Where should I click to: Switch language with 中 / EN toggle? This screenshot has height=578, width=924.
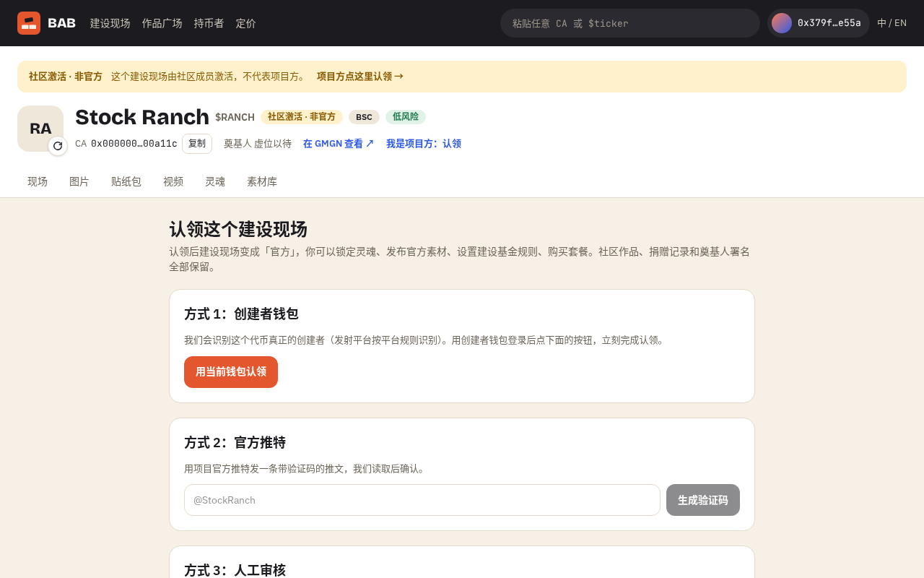coord(892,23)
